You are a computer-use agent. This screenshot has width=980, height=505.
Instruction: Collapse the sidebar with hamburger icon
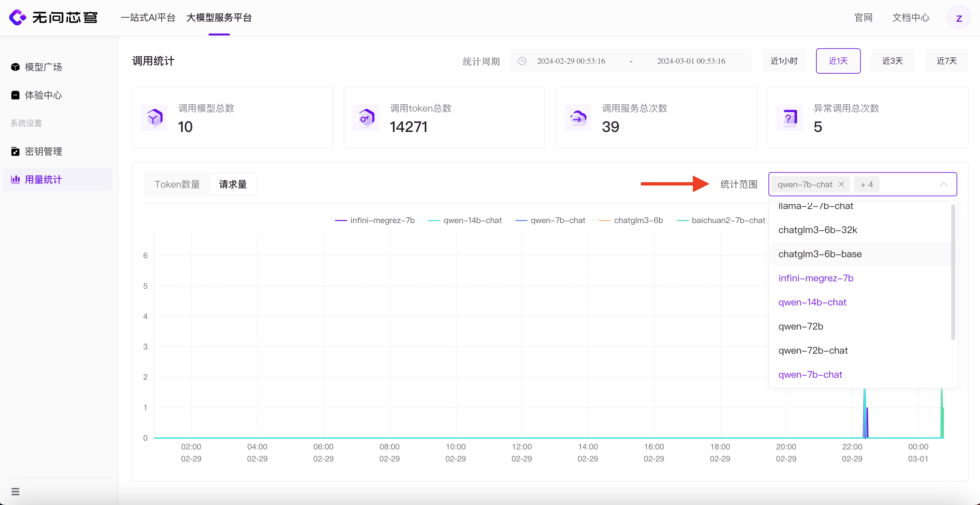pyautogui.click(x=15, y=491)
